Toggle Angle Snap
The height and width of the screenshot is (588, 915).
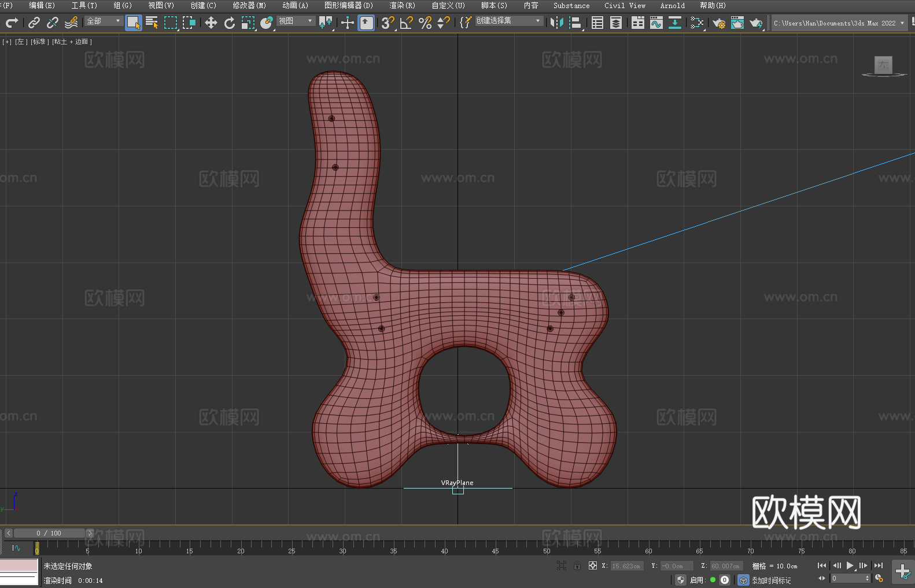pos(407,23)
